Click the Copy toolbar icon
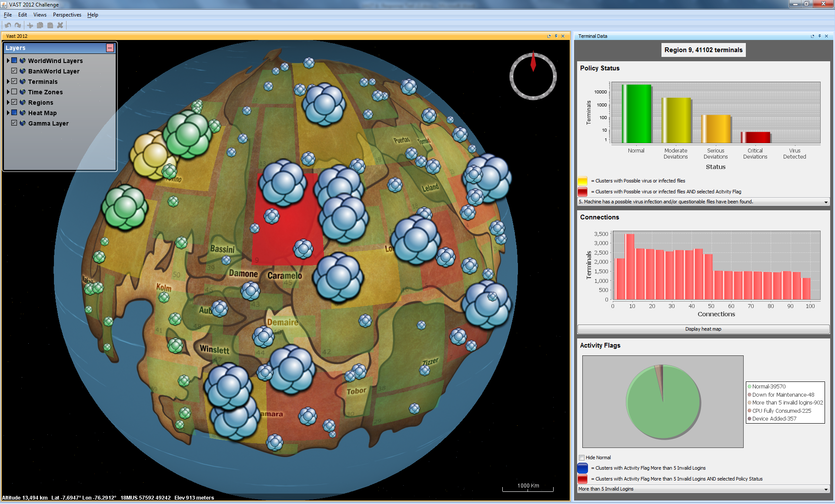835x504 pixels. (x=40, y=25)
